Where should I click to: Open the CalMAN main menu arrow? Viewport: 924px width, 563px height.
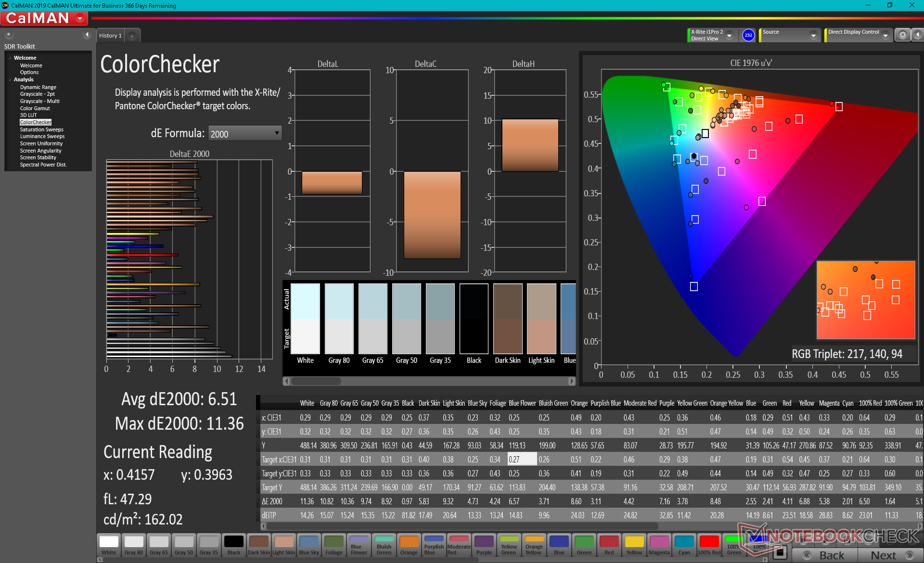pos(80,18)
